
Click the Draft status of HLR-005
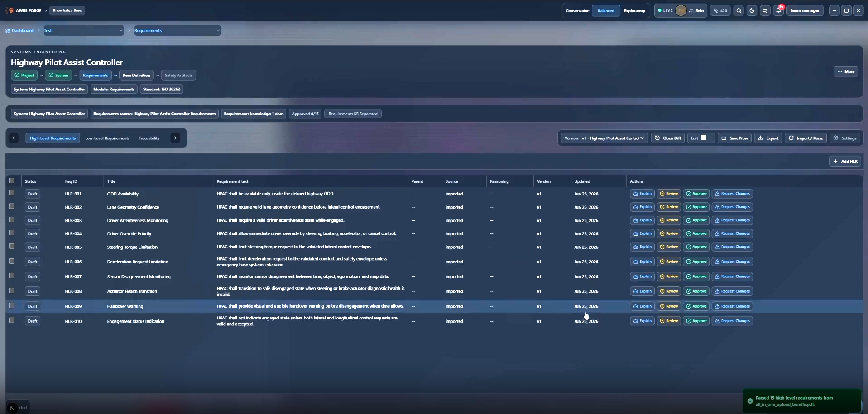pyautogui.click(x=33, y=247)
